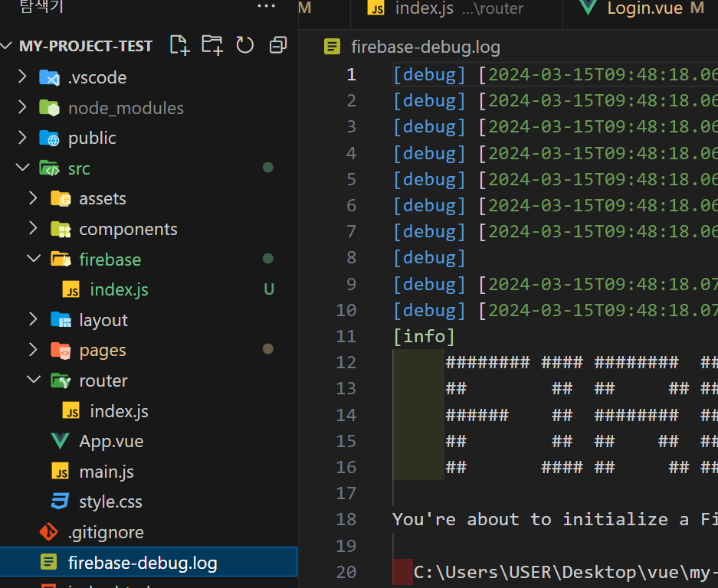The width and height of the screenshot is (718, 588).
Task: Click the JS icon of main.js
Action: point(61,472)
